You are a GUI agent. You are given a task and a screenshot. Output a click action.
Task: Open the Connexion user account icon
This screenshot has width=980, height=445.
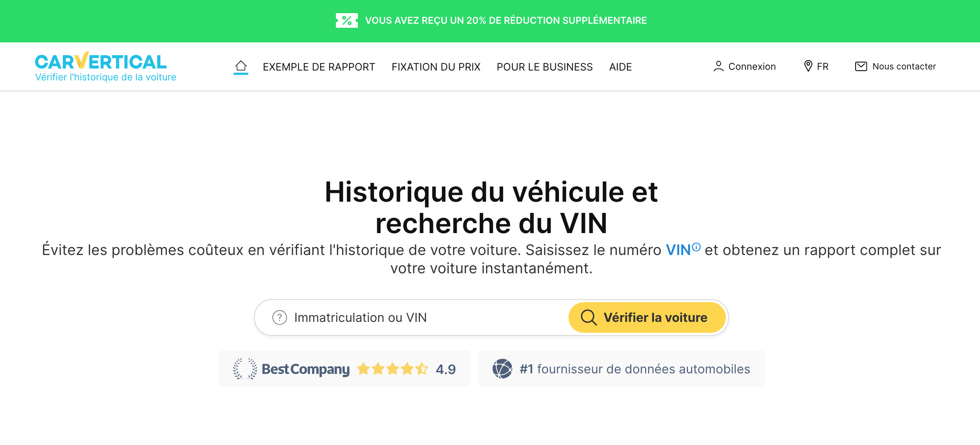coord(719,66)
